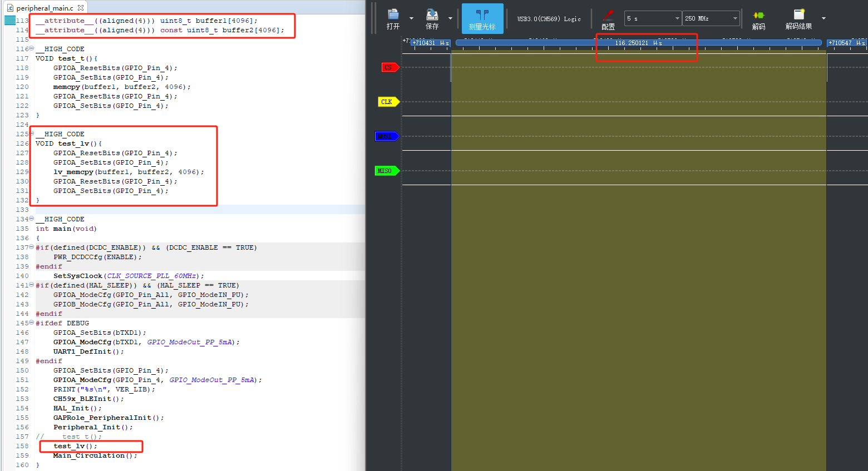Screen dimensions: 868x471
Task: Click the +710431 µs left cursor marker
Action: point(430,43)
